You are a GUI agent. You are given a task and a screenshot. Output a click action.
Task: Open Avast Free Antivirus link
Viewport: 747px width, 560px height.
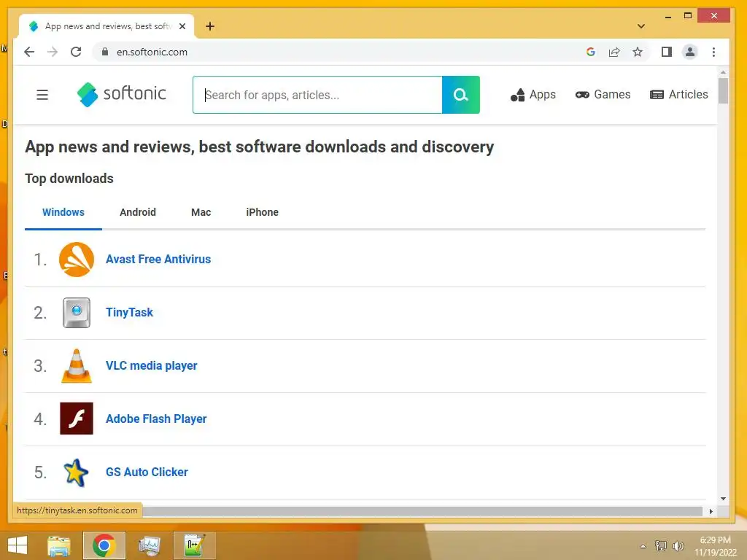coord(158,260)
